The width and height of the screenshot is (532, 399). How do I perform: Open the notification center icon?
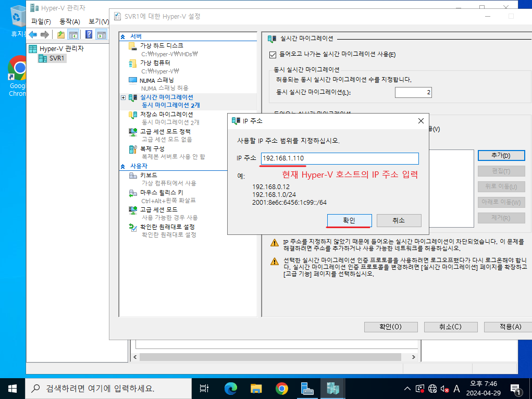click(516, 390)
